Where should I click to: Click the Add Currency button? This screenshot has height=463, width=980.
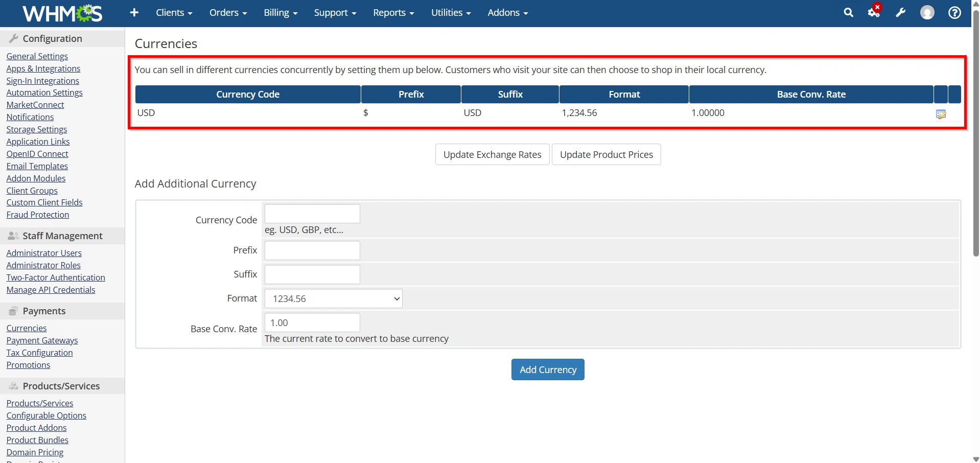point(548,369)
